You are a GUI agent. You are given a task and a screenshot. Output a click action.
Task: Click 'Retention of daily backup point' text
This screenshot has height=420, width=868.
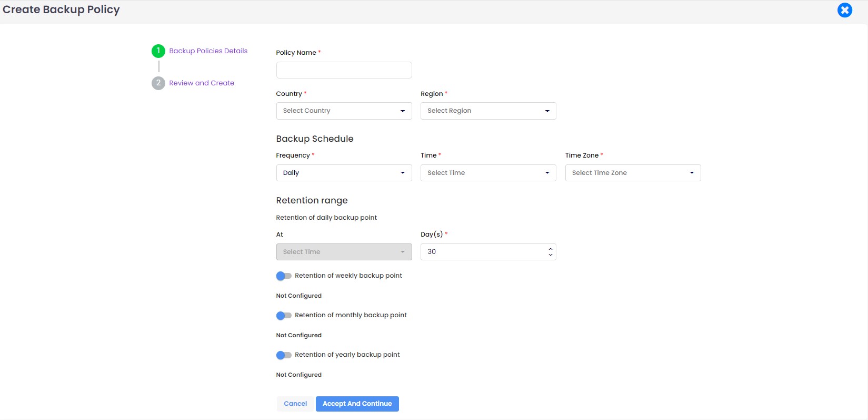326,218
